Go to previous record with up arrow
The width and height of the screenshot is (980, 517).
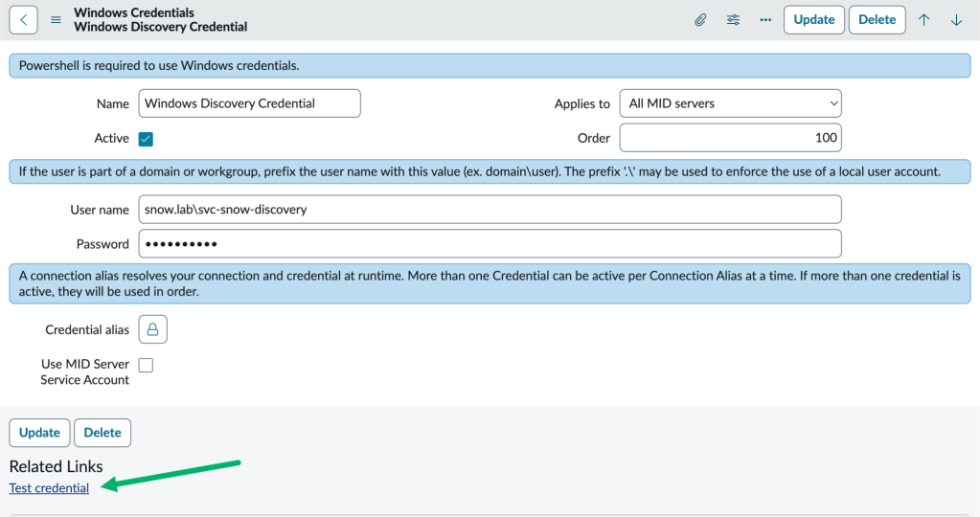[x=923, y=20]
